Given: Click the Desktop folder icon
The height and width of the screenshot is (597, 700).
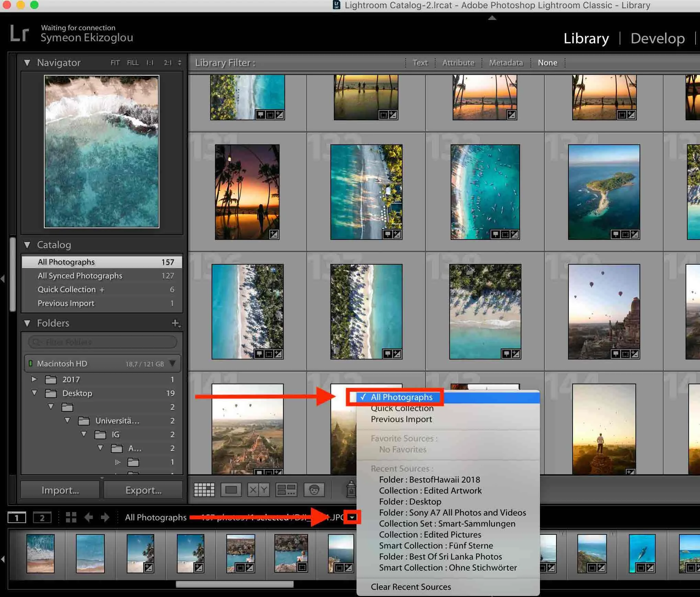Looking at the screenshot, I should [51, 393].
